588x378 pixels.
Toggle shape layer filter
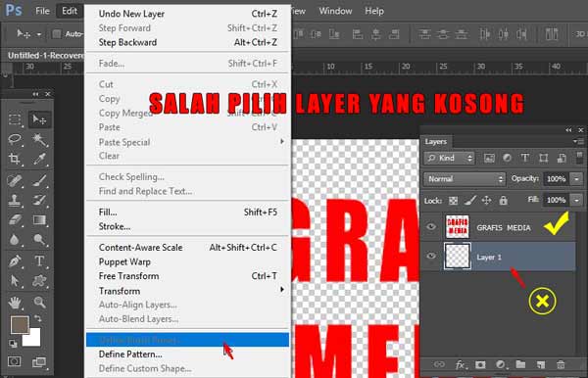pyautogui.click(x=543, y=158)
